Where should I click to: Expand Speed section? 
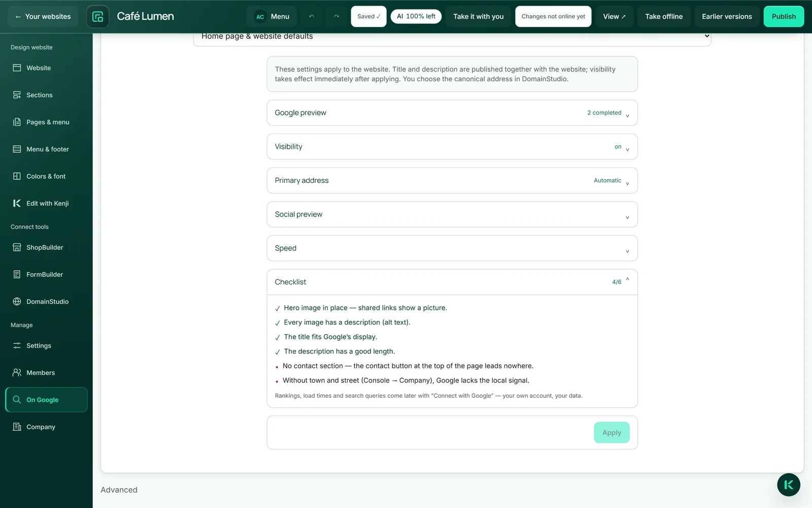point(452,248)
